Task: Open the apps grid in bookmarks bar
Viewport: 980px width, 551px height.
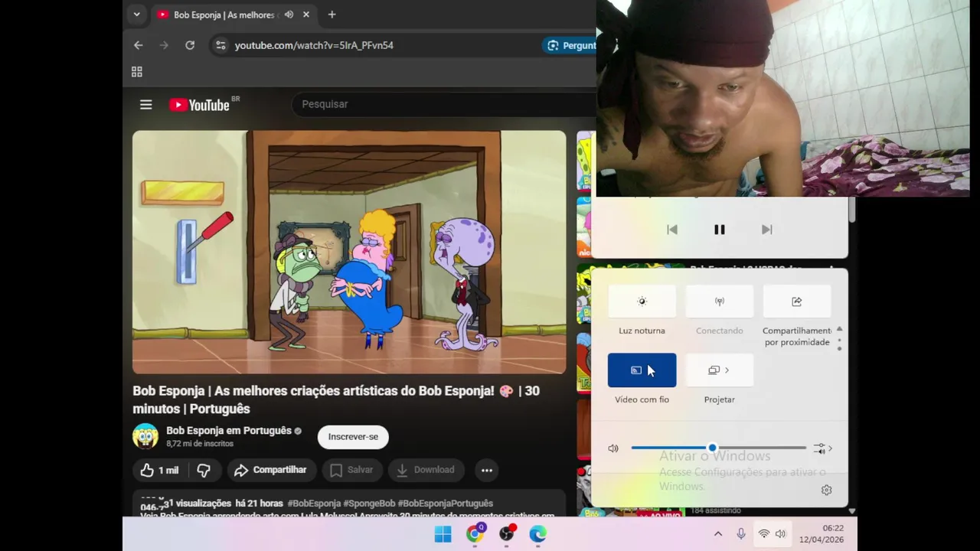Action: [x=137, y=72]
